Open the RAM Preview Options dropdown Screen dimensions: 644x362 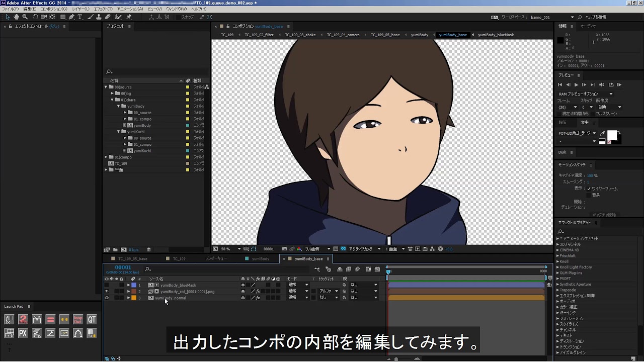tap(586, 94)
